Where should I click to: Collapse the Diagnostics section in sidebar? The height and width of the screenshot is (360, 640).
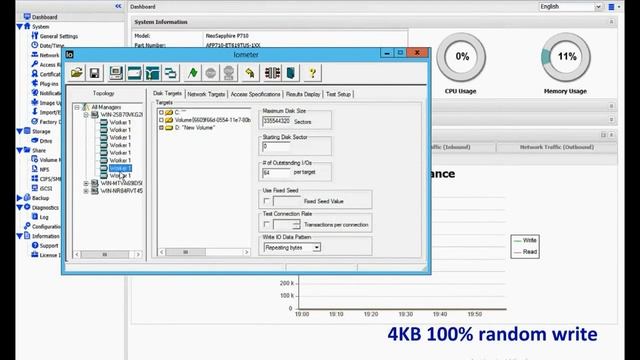(x=20, y=207)
